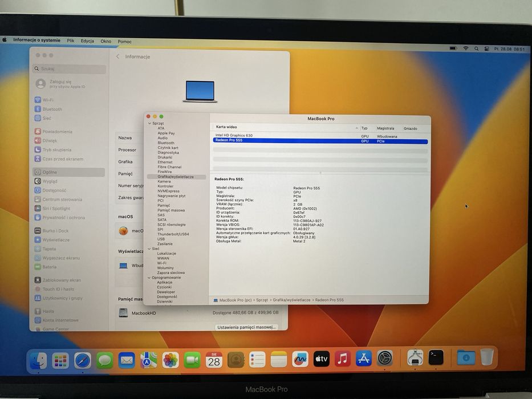Collapse the Sprzęt tree section
532x399 pixels.
[149, 124]
